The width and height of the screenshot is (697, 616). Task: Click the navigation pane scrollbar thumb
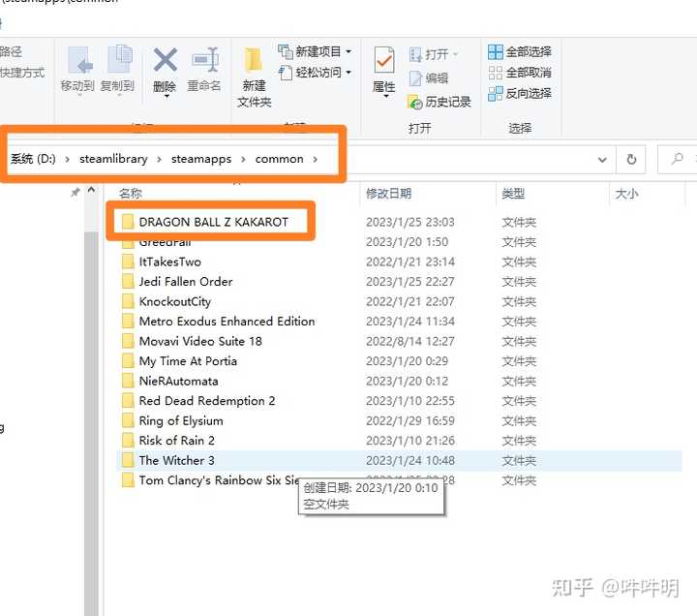pos(91,422)
